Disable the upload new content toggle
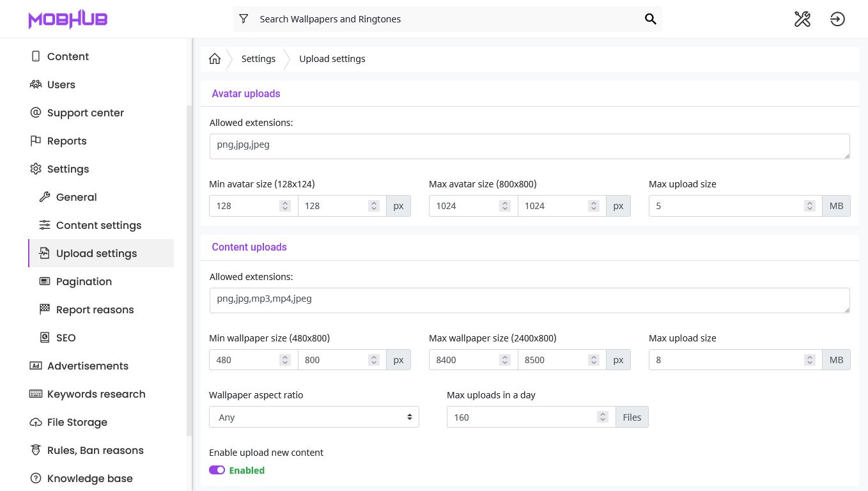Screen dimensions: 868x491 [x=217, y=470]
